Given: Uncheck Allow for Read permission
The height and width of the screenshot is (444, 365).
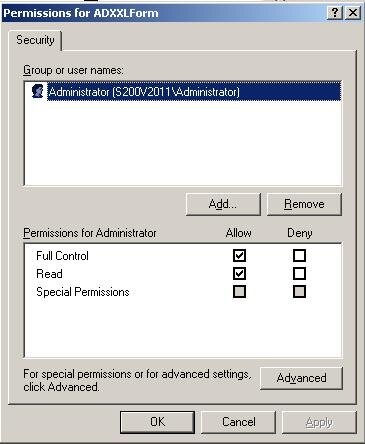Looking at the screenshot, I should pos(240,274).
